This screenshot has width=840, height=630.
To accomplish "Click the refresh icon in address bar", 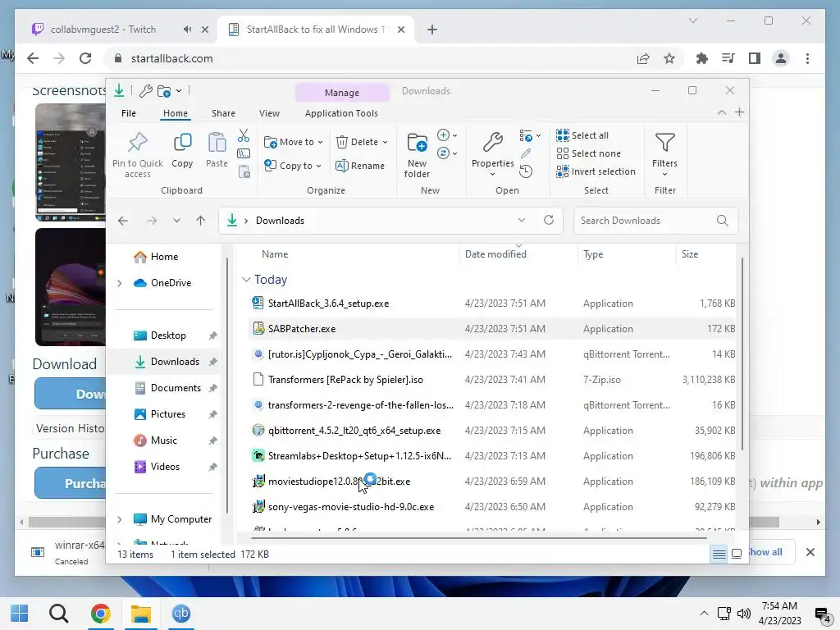I will click(x=549, y=220).
